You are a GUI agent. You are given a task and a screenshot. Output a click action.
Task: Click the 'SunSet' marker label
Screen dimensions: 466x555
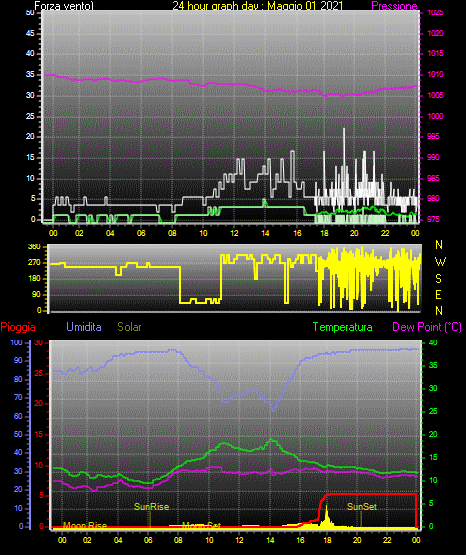(x=362, y=507)
